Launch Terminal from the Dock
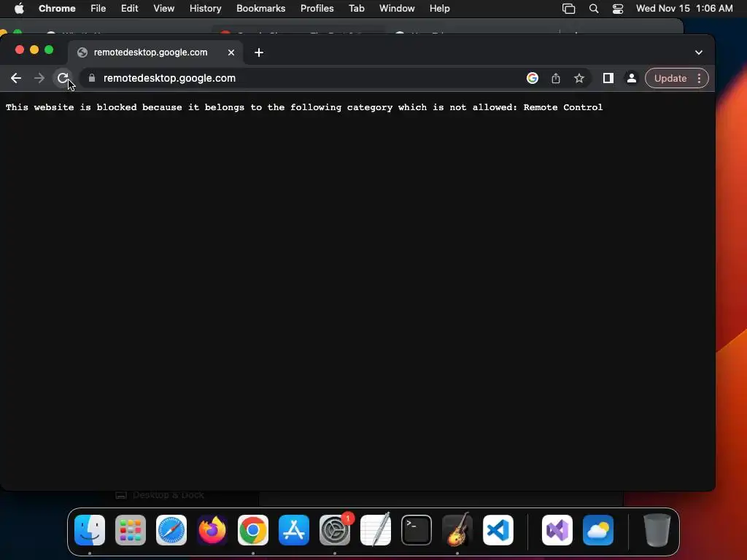This screenshot has width=747, height=560. [417, 530]
